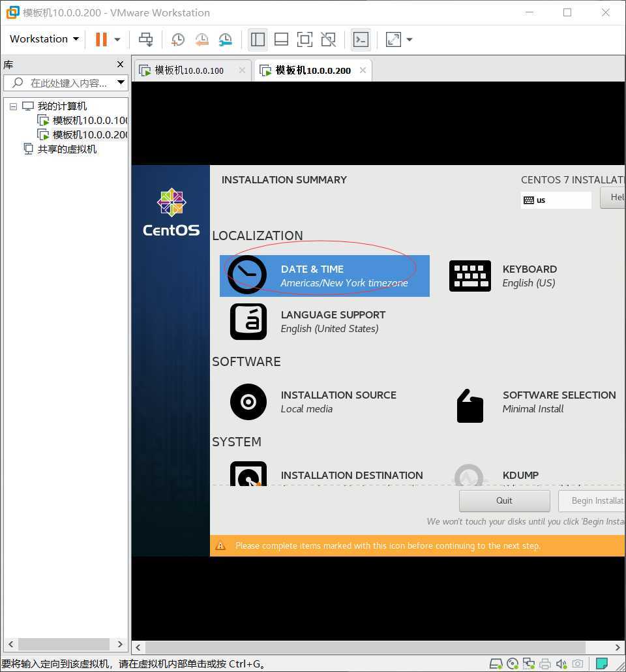Open the KEYBOARD layout settings
Viewport: 626px width, 672px height.
tap(503, 275)
